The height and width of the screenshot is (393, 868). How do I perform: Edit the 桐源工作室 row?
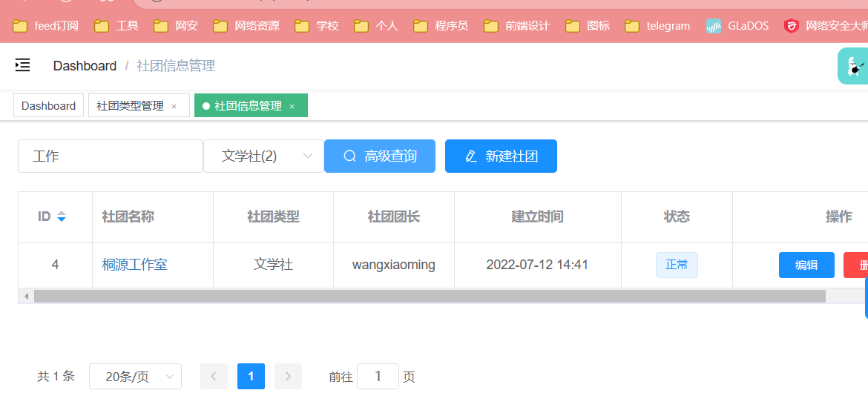pos(806,265)
